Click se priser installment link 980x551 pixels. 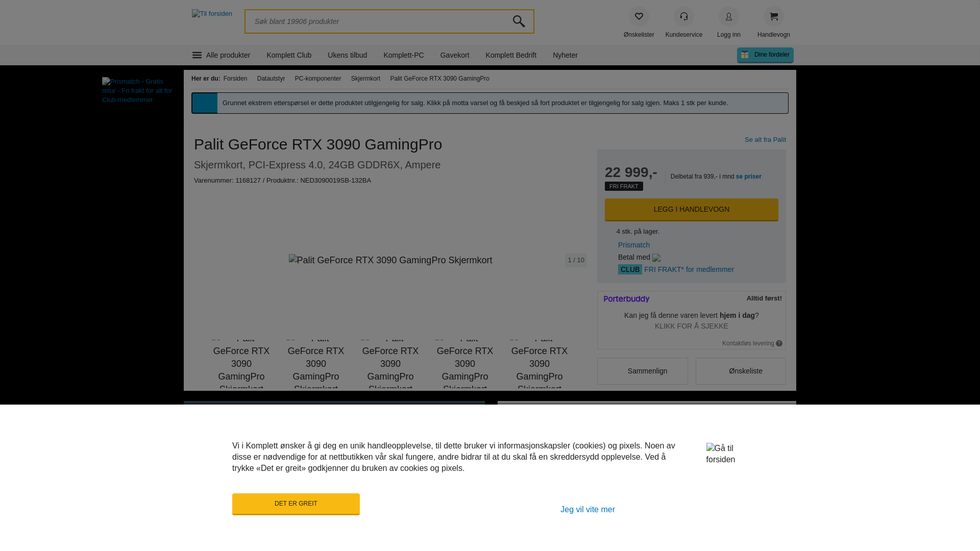click(748, 177)
